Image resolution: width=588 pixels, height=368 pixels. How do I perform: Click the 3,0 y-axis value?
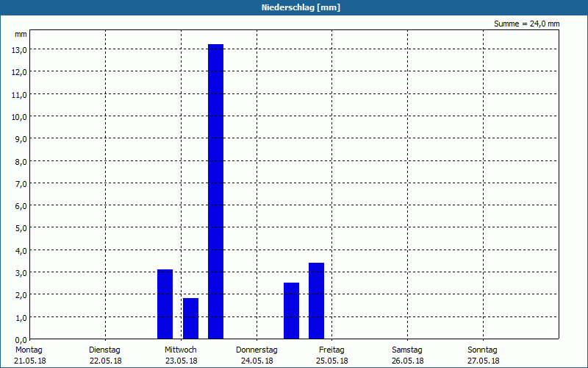pos(21,273)
